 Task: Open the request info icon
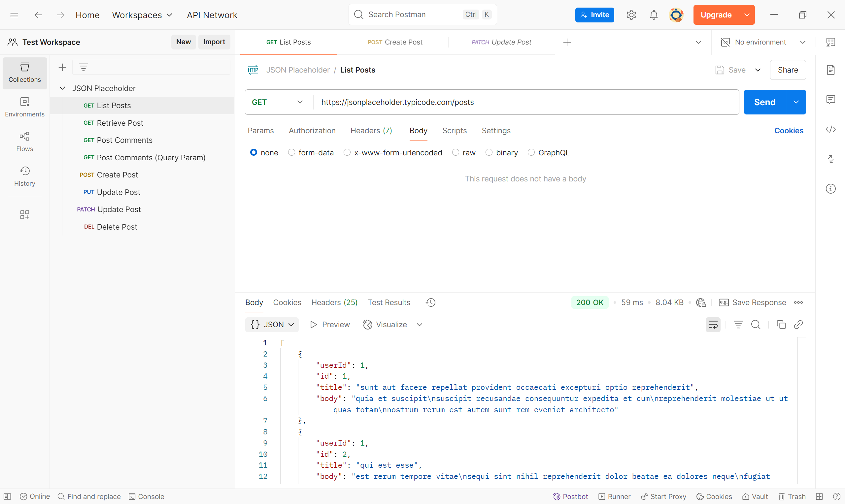pos(831,189)
